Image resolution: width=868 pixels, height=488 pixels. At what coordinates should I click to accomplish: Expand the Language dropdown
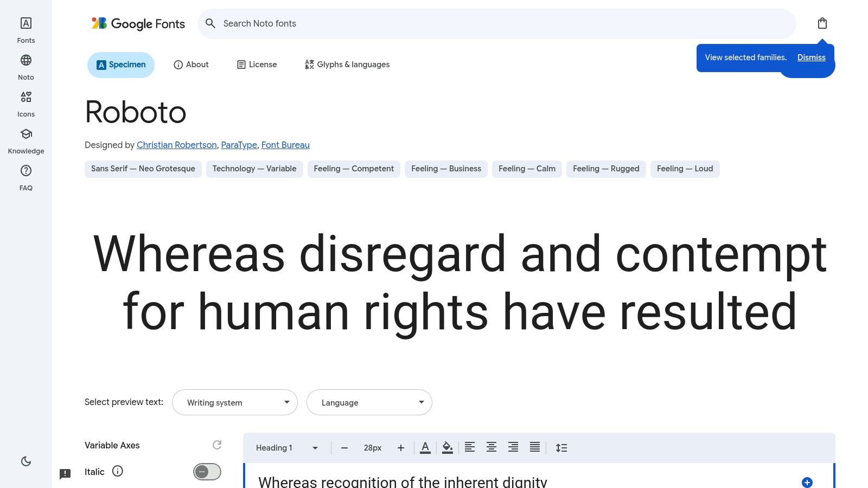(369, 402)
